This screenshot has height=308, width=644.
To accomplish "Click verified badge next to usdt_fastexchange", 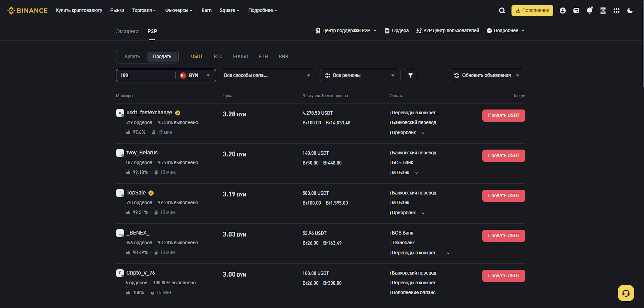I will pyautogui.click(x=178, y=113).
